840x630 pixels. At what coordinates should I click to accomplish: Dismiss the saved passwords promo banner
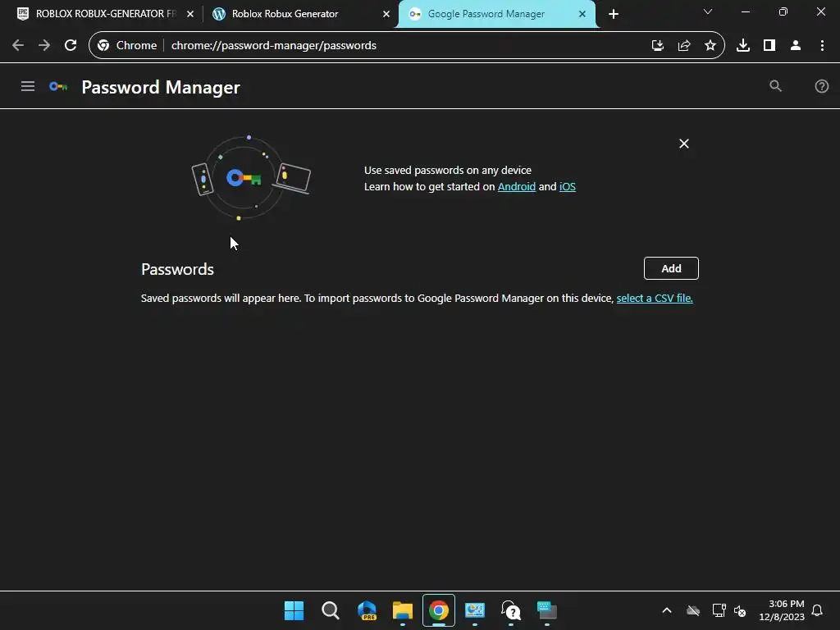[684, 144]
